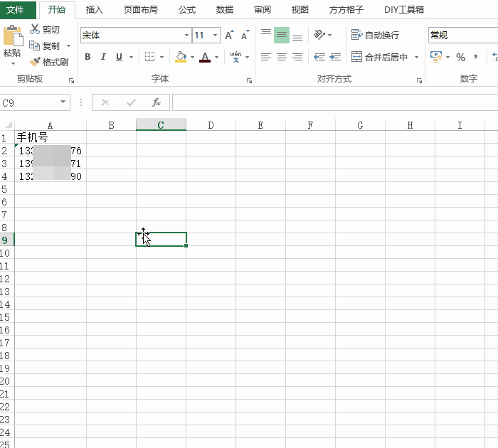
Task: Switch to the Insert (插入) tab
Action: (x=95, y=9)
